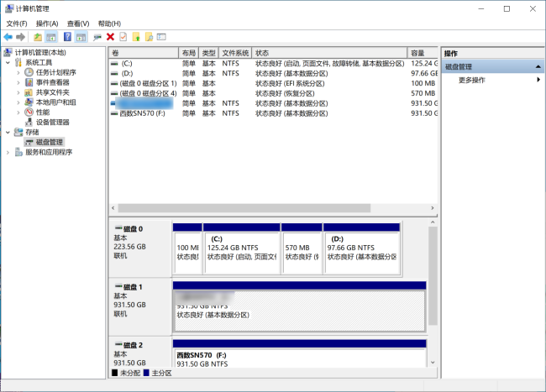Select the (D:) 97.66 GB partition block
The height and width of the screenshot is (392, 546).
(362, 249)
